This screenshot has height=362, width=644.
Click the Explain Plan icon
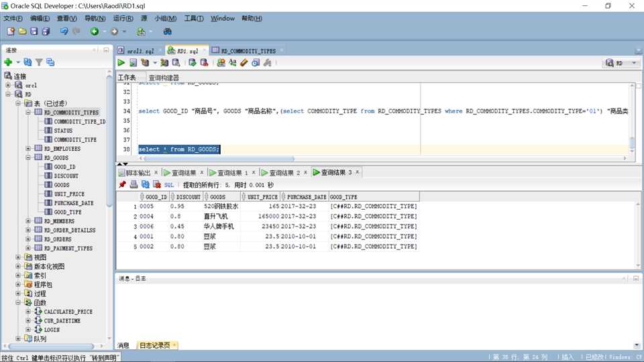click(x=145, y=62)
